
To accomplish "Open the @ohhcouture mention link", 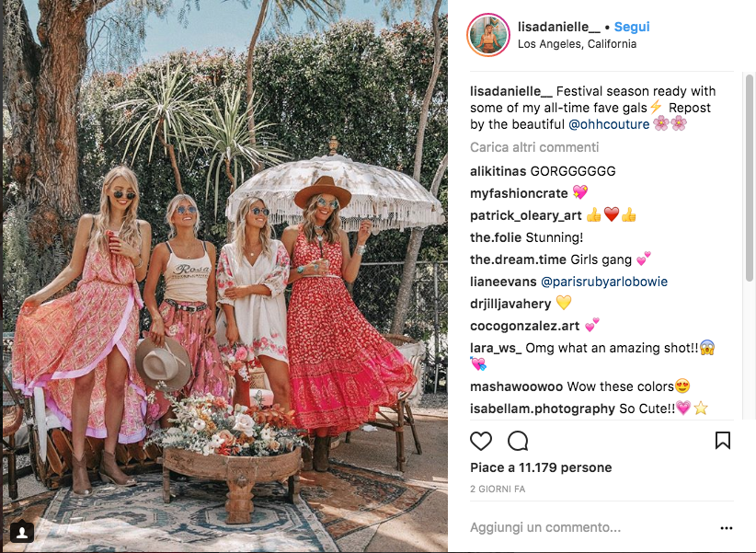I will [x=609, y=124].
